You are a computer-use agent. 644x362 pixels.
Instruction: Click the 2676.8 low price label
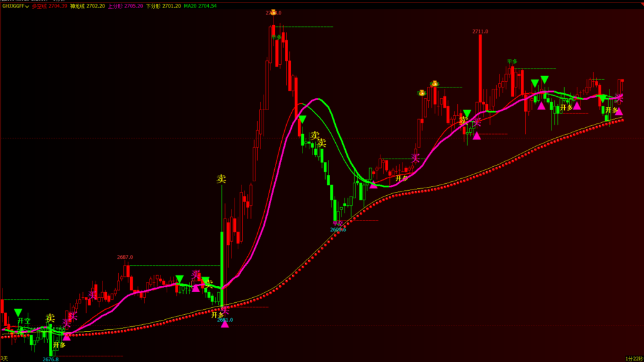click(x=50, y=359)
